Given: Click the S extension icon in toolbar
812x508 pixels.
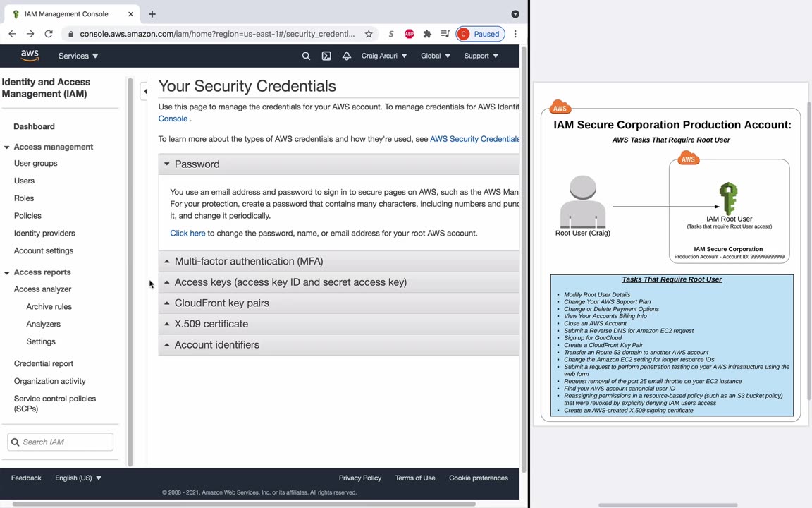Looking at the screenshot, I should [x=391, y=34].
